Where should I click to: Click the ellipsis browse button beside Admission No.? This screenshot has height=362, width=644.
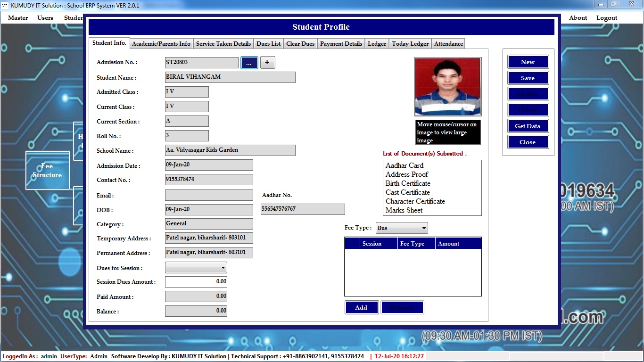point(249,63)
